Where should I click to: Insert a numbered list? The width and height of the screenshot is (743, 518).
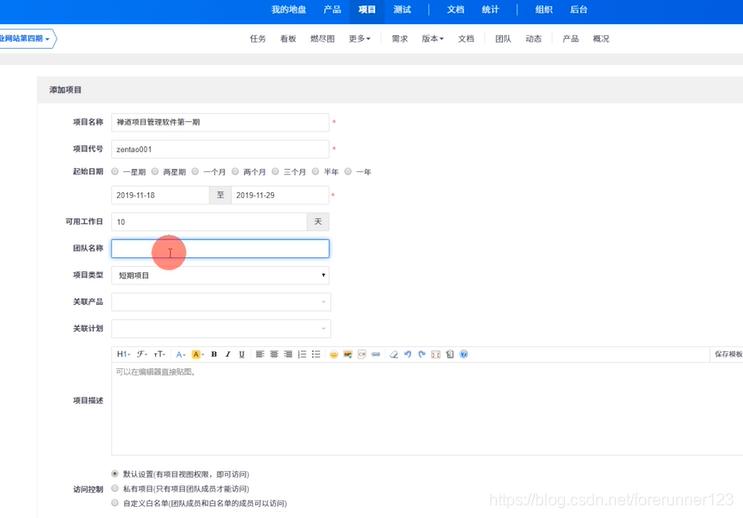pyautogui.click(x=302, y=354)
